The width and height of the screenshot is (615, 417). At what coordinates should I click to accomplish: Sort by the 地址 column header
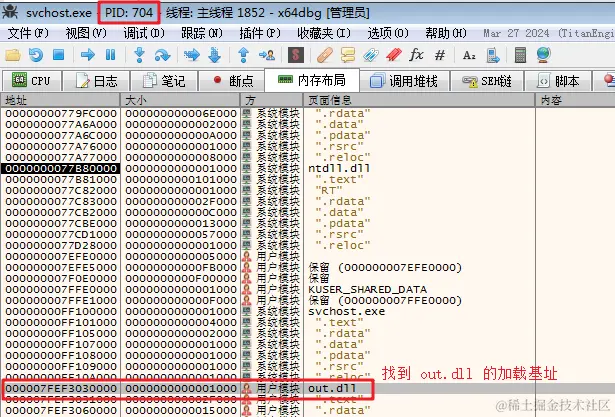[60, 101]
